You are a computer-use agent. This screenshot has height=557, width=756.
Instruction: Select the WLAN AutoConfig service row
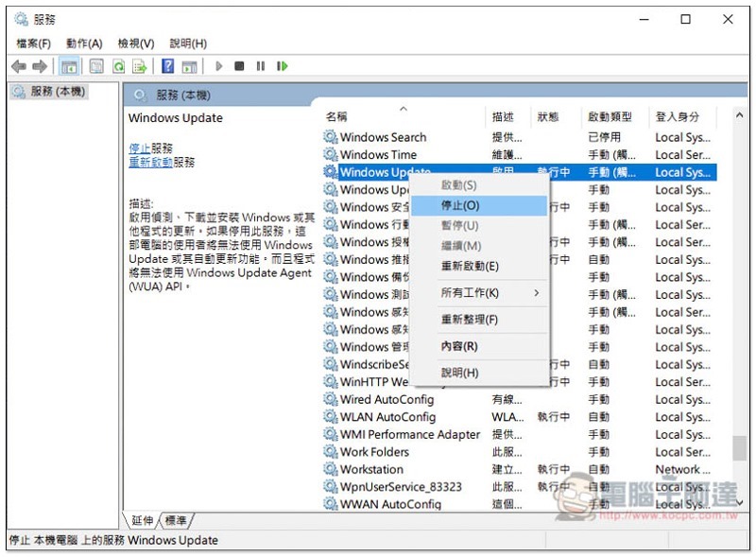tap(519, 417)
